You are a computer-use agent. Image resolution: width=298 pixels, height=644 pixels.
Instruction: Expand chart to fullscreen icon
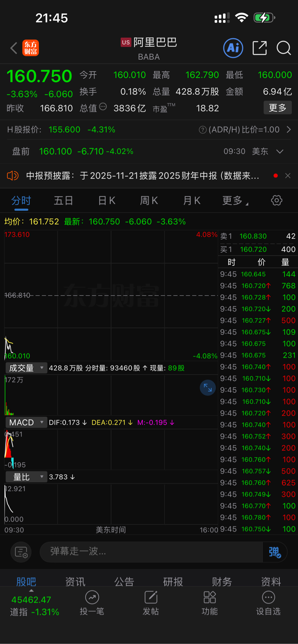208,387
